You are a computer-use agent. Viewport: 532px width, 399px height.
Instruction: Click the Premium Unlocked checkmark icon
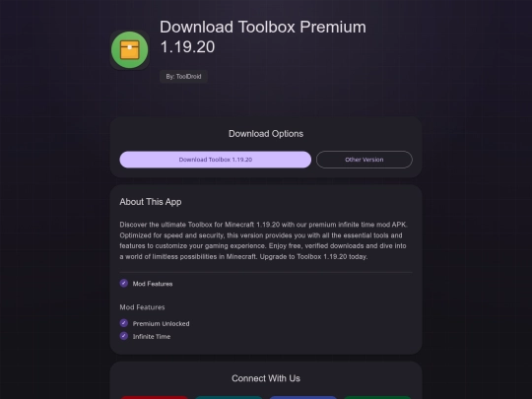(x=124, y=323)
